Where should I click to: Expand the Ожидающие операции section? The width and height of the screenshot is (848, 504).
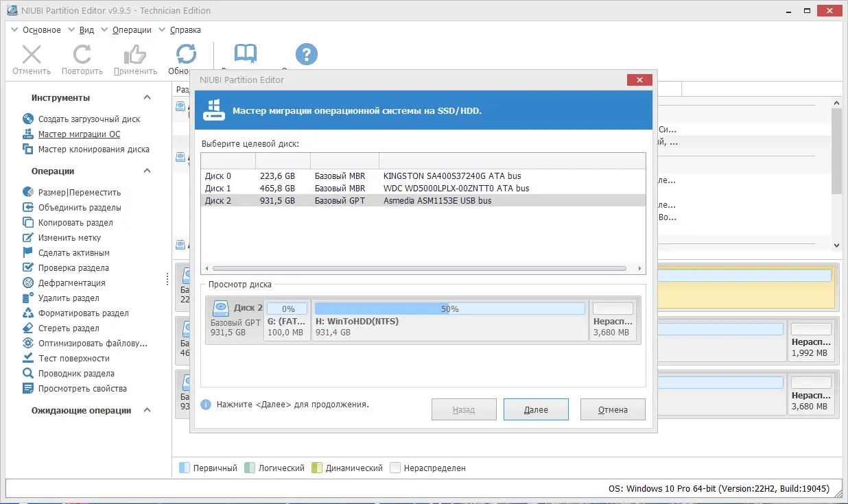tap(146, 410)
